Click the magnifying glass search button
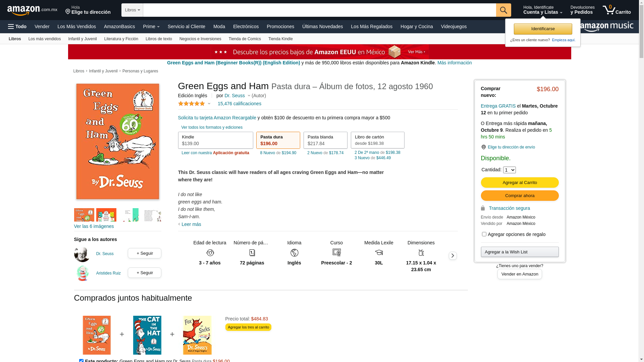The image size is (644, 362). click(503, 10)
